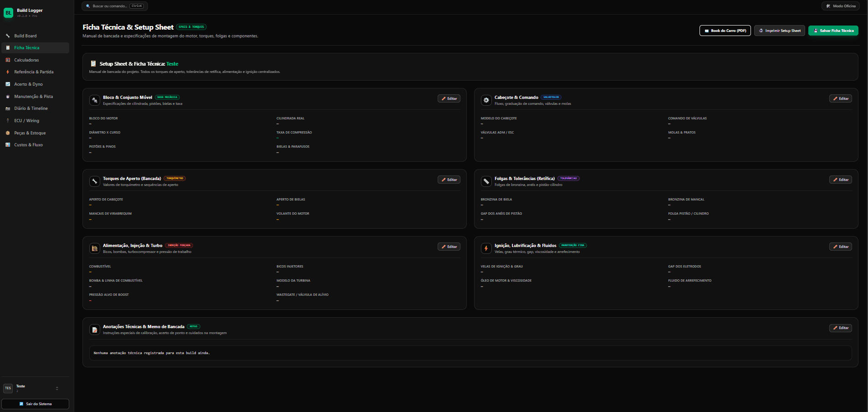
Task: Focus the Buscar ou comando search field
Action: coord(115,6)
